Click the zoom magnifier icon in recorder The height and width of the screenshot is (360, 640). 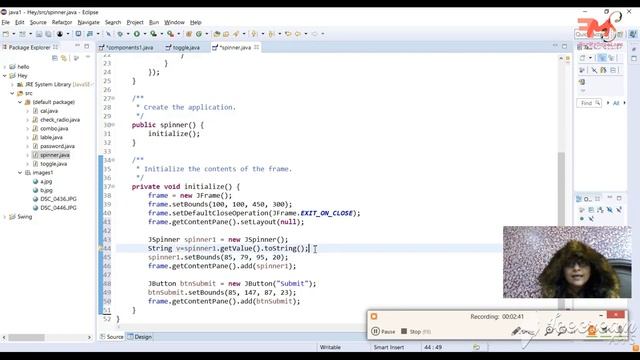549,330
